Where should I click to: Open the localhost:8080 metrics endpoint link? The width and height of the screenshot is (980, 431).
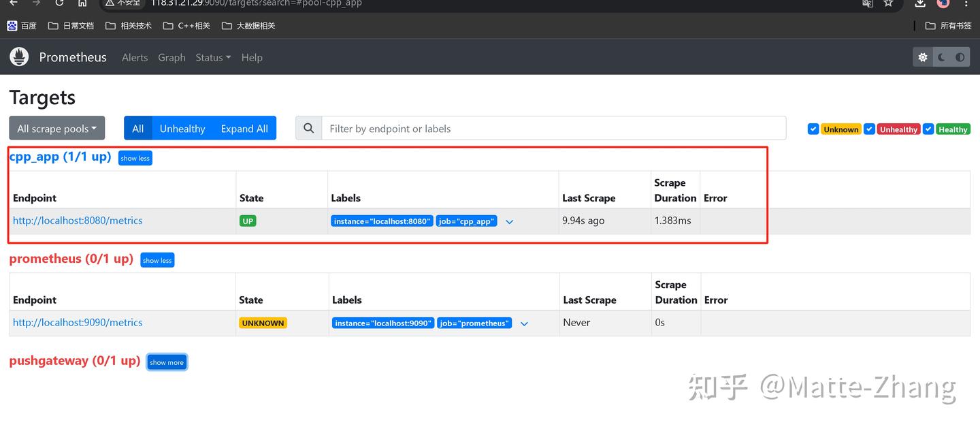(78, 220)
